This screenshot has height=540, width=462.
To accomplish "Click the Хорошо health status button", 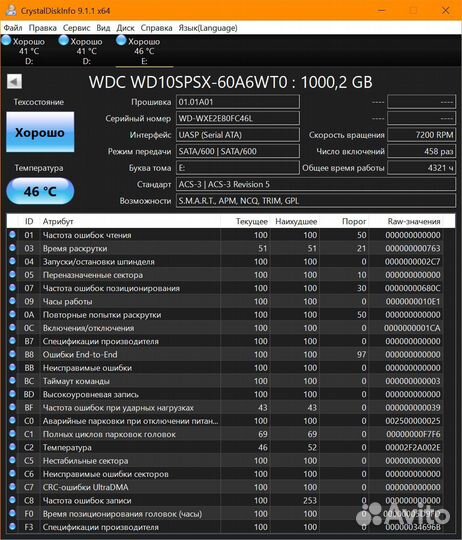I will click(x=40, y=132).
